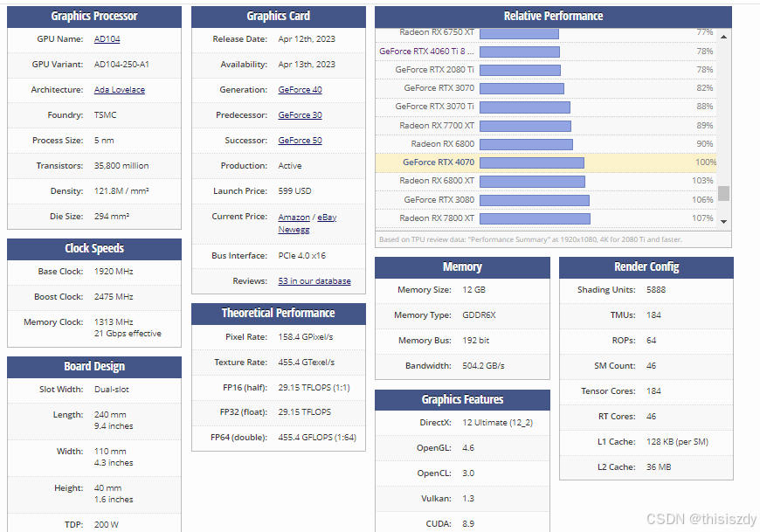Open the AD104 GPU name link
Viewport: 760px width, 532px height.
107,39
